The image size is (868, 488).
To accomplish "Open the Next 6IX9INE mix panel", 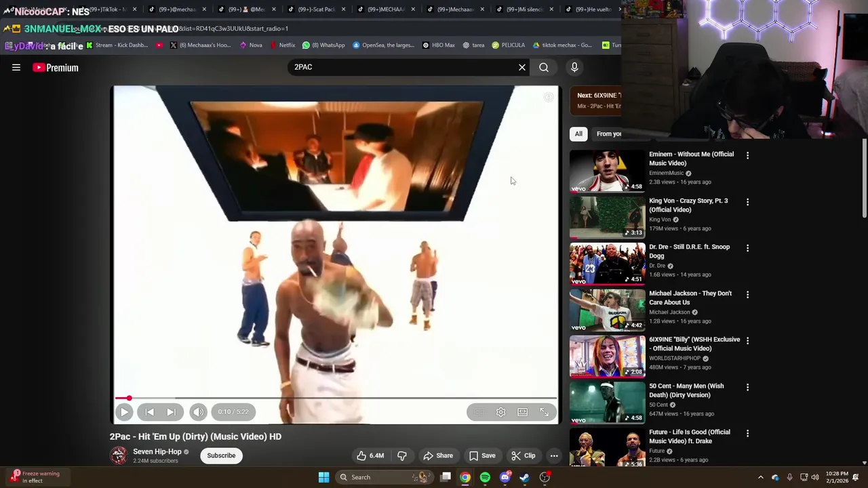I will tap(596, 100).
